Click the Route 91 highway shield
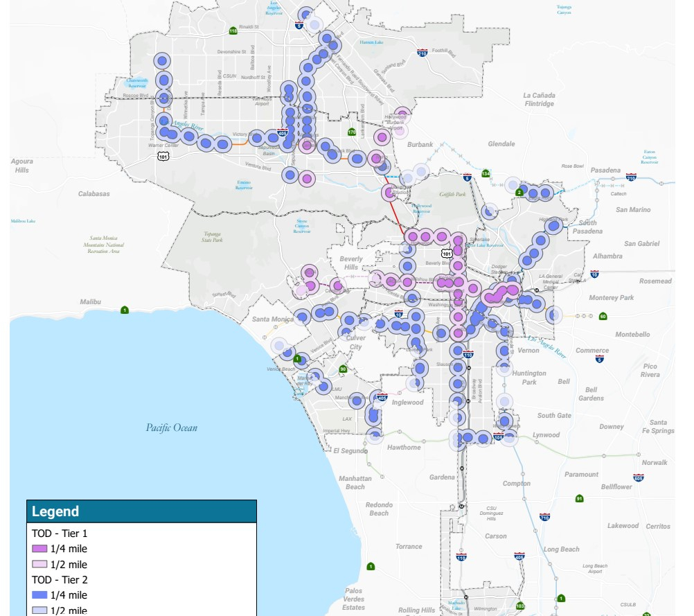This screenshot has height=616, width=694. click(579, 498)
